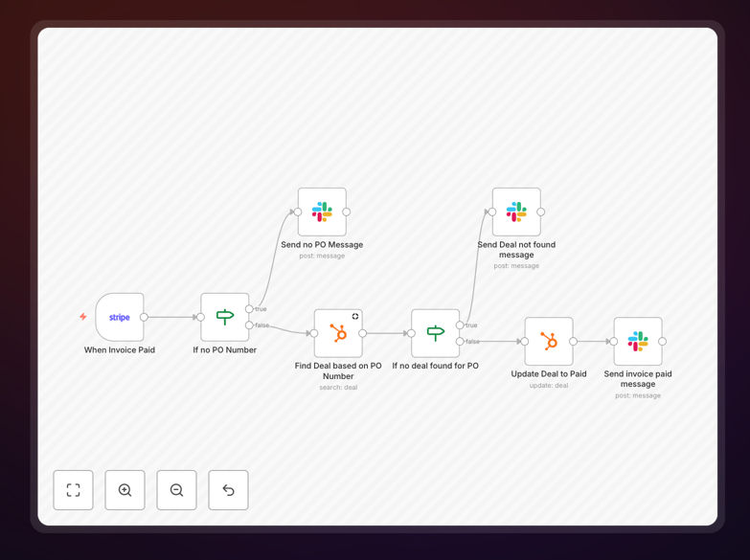The image size is (750, 560).
Task: Click the 'When Invoice Paid' label
Action: tap(120, 350)
